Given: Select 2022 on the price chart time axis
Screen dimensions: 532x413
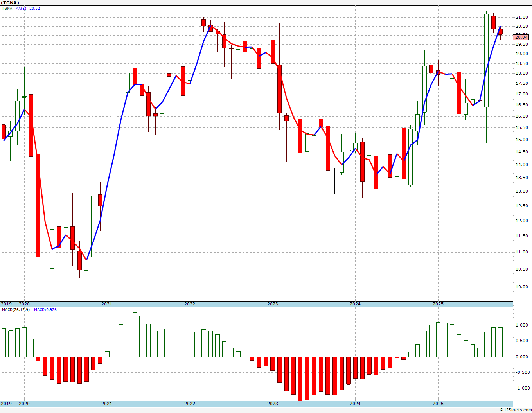Looking at the screenshot, I should coord(190,304).
